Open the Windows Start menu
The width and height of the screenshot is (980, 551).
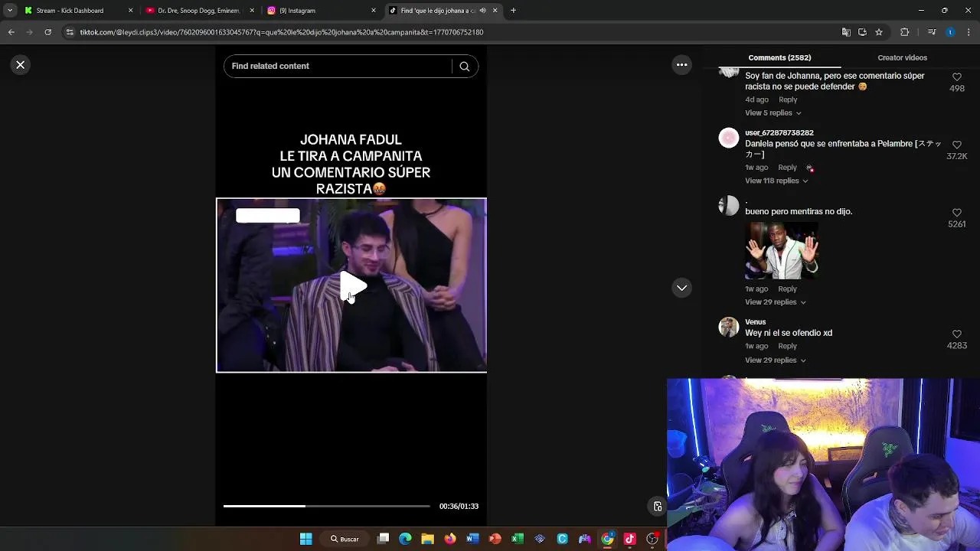[306, 539]
